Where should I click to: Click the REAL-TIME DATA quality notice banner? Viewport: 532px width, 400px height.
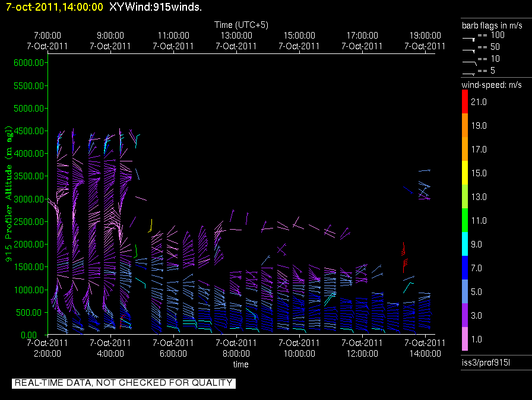pyautogui.click(x=123, y=383)
